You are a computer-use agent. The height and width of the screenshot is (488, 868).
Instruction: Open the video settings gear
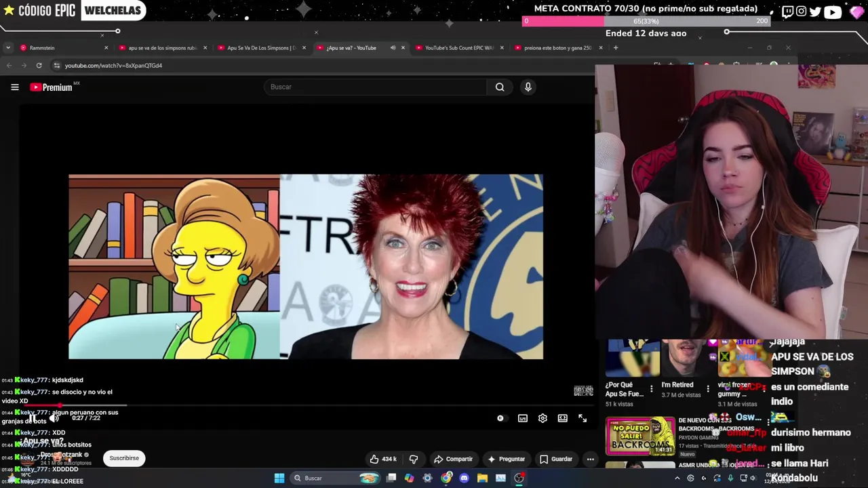542,418
